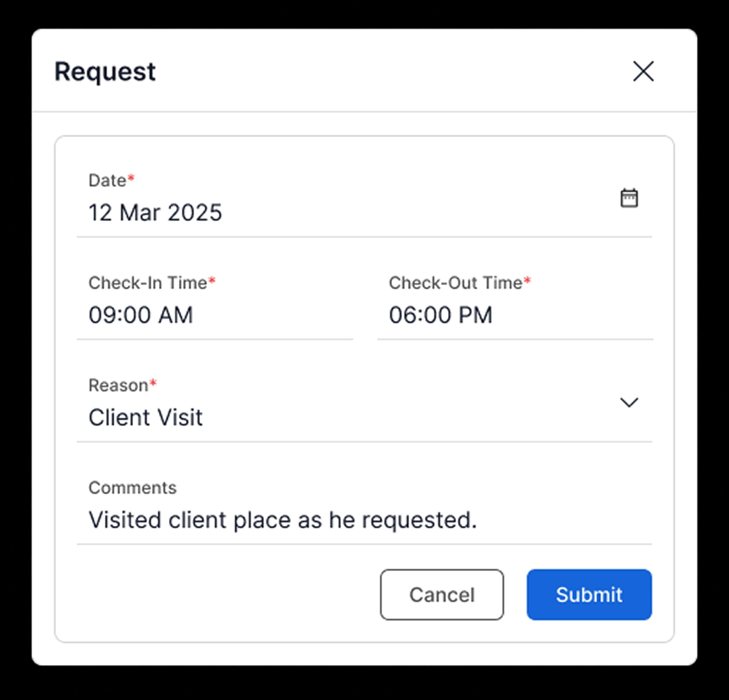
Task: Click the Request dialog title
Action: (105, 71)
